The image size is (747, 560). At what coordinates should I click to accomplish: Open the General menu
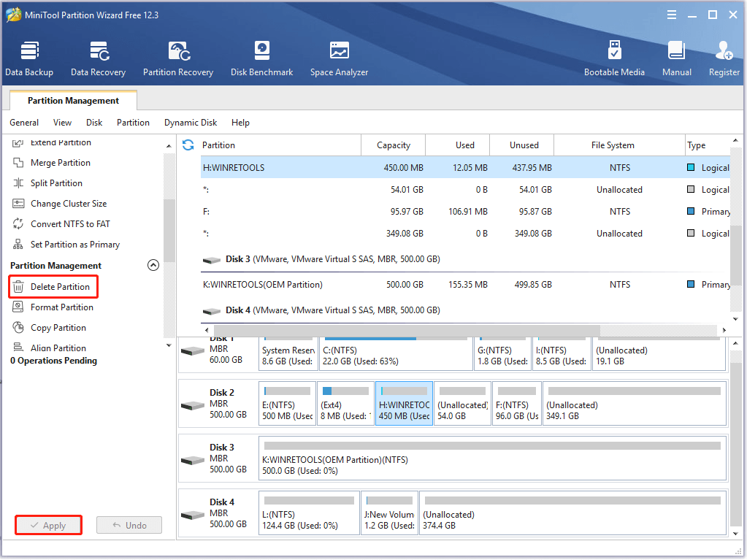(x=24, y=123)
